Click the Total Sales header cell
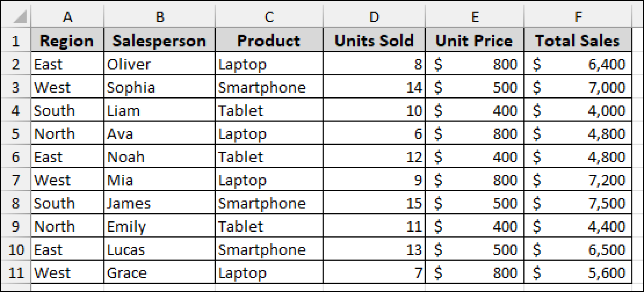 579,40
